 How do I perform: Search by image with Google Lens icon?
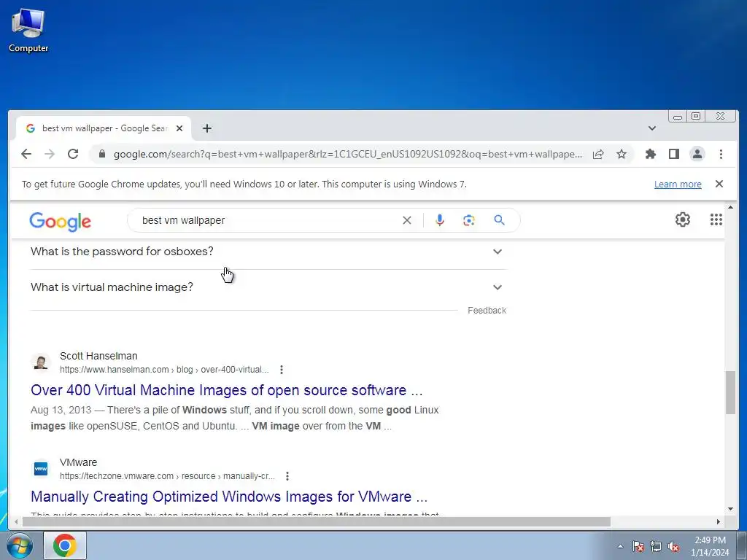coord(469,220)
